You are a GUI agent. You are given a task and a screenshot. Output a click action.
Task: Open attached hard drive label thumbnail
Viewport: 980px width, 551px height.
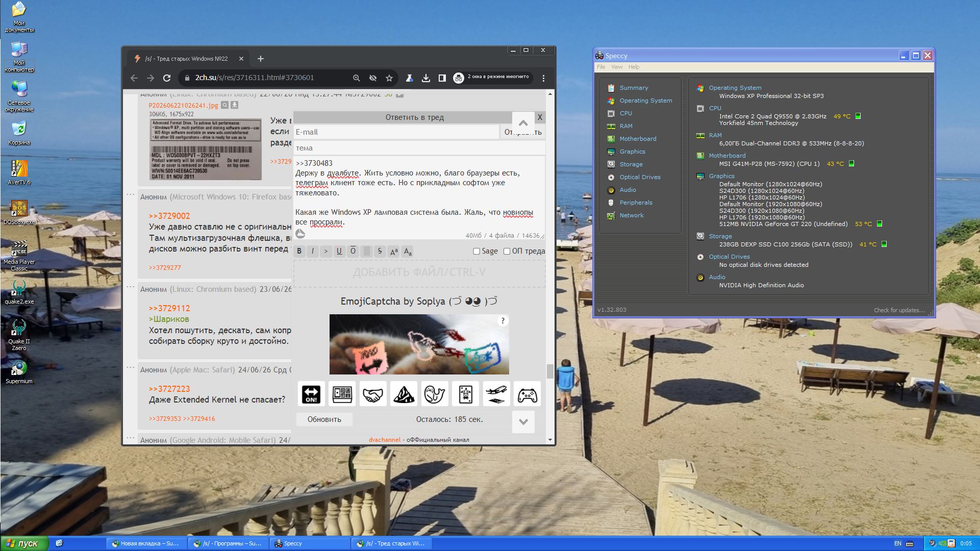[206, 149]
